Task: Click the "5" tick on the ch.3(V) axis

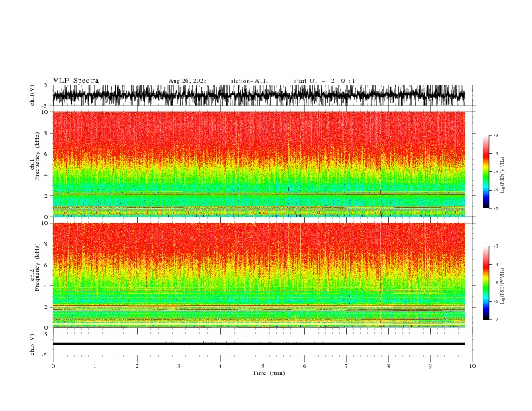Action: (x=46, y=334)
